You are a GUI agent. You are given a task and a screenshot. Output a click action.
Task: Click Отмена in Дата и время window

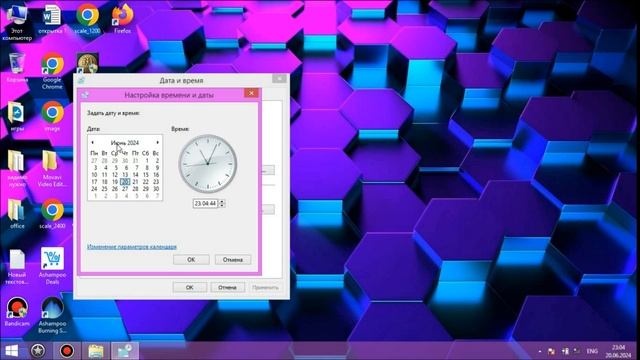(x=227, y=287)
